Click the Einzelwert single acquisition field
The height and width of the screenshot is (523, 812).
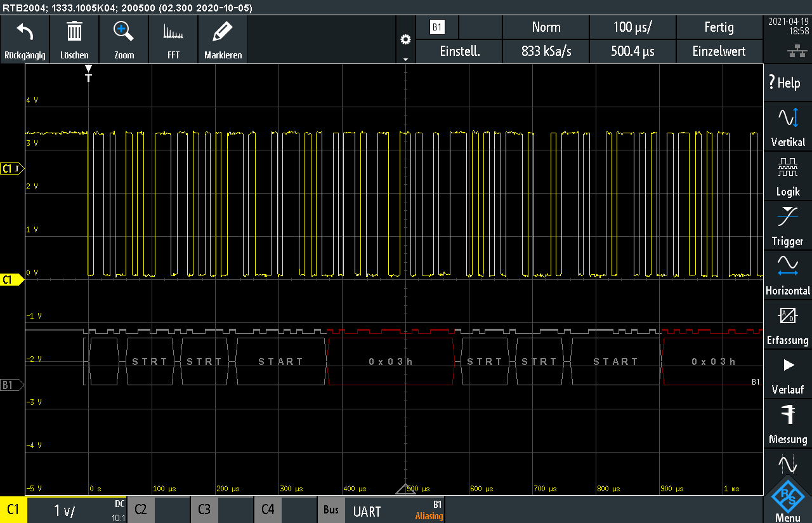click(x=719, y=51)
